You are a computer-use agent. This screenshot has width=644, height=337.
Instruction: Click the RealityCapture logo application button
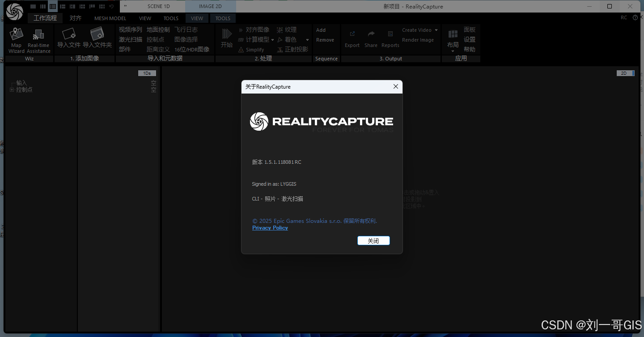pos(14,11)
